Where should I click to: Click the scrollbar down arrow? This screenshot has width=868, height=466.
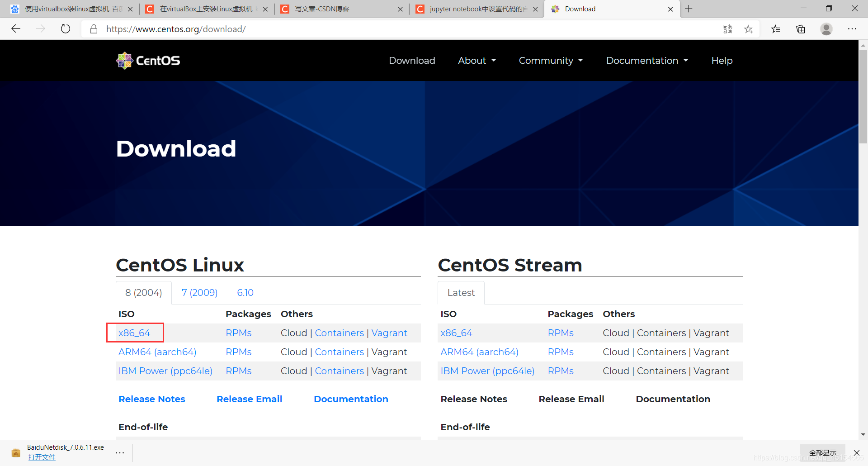coord(863,435)
